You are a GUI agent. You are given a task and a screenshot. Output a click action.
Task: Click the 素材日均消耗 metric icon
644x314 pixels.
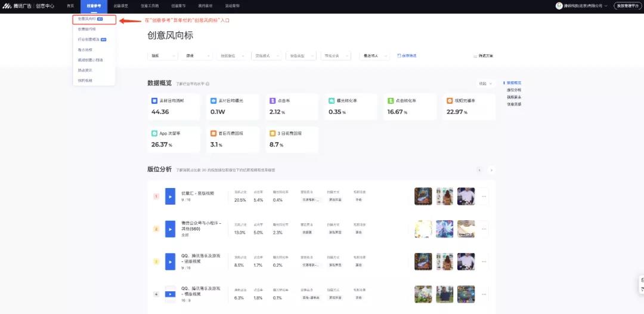click(154, 101)
